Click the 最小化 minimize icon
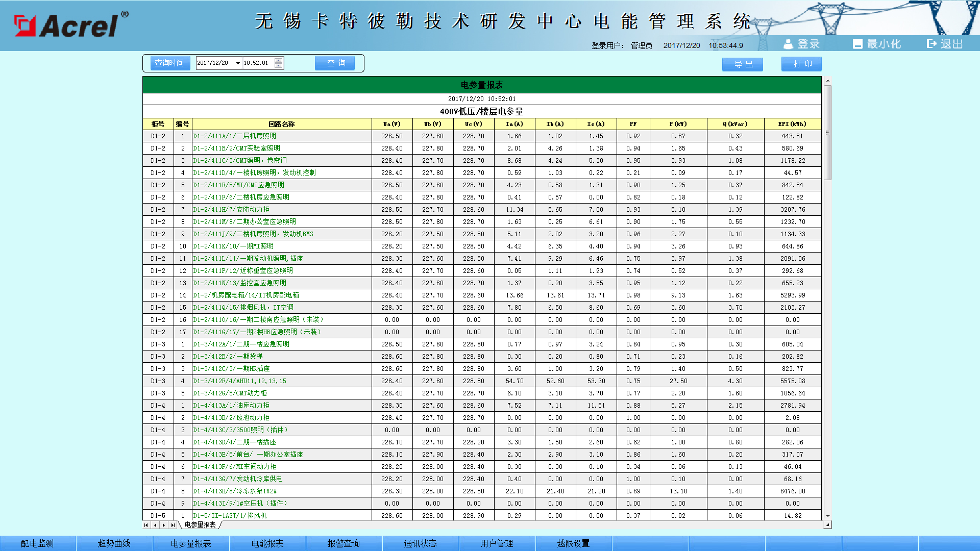Viewport: 980px width, 551px height. point(857,44)
